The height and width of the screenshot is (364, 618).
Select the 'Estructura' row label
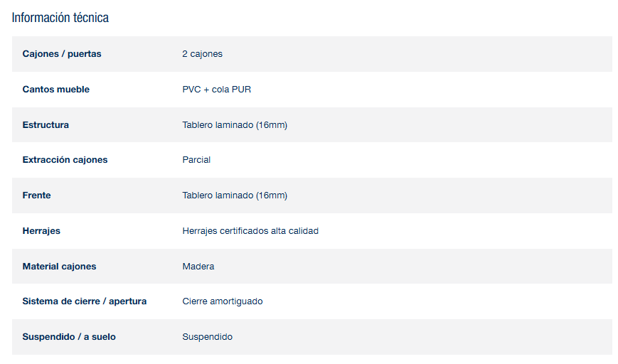46,125
